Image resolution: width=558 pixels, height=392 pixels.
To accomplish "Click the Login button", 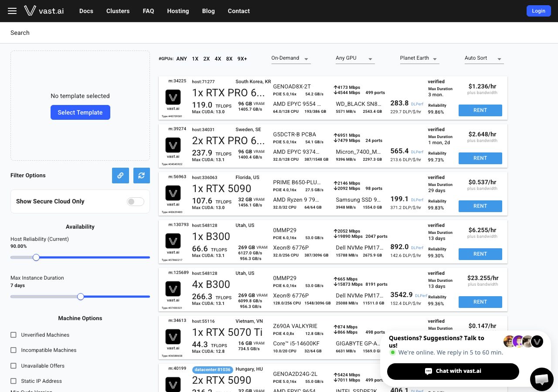I will [x=538, y=11].
